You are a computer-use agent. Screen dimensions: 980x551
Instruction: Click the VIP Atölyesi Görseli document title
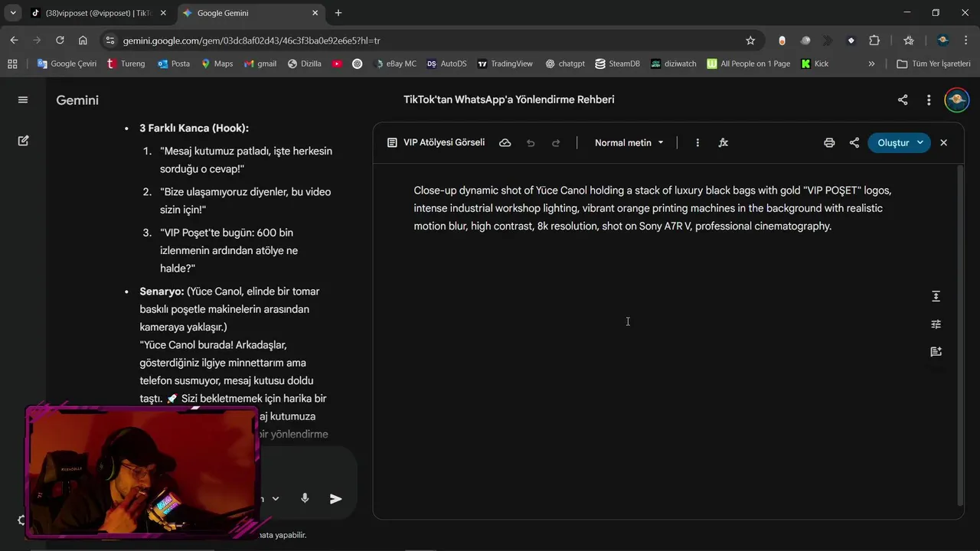tap(444, 142)
